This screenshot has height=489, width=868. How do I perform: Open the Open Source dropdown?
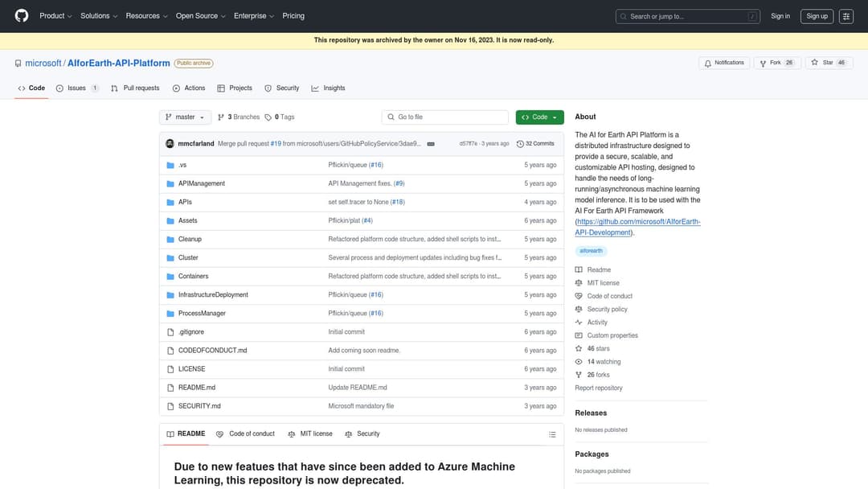pyautogui.click(x=200, y=16)
